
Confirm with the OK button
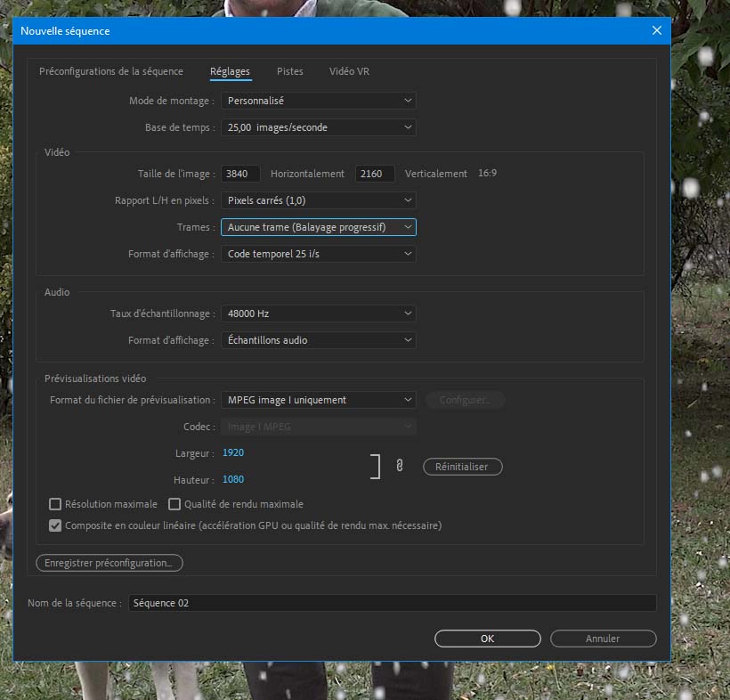(487, 639)
